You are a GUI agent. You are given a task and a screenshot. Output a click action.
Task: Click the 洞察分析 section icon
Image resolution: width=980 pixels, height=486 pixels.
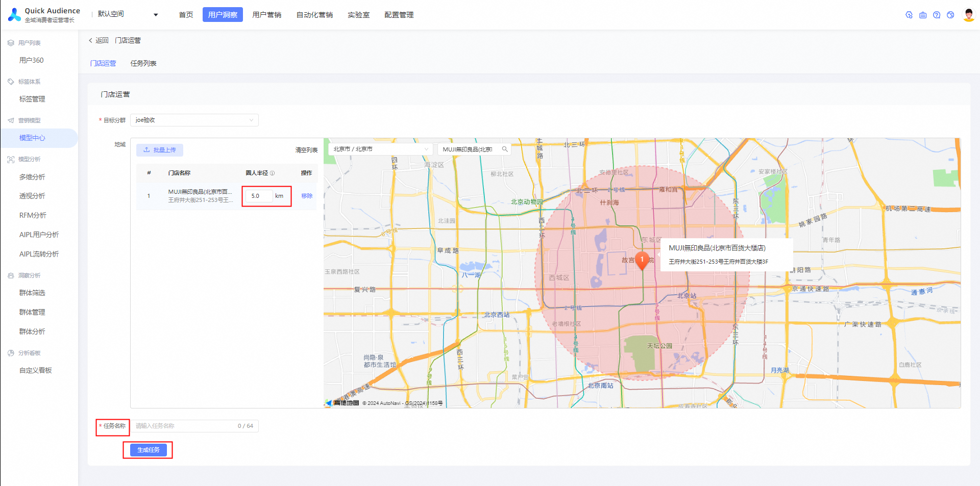[11, 275]
